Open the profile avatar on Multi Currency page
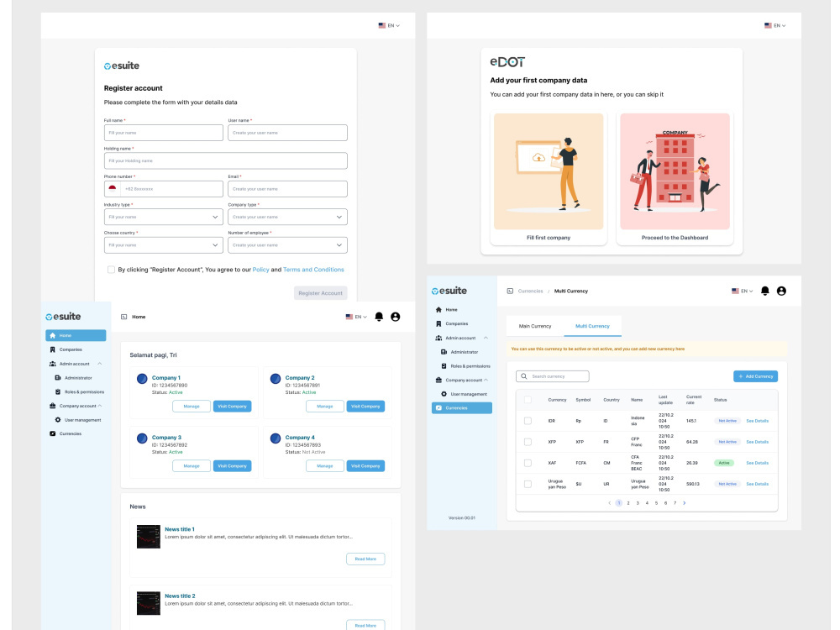This screenshot has width=840, height=630. (781, 291)
